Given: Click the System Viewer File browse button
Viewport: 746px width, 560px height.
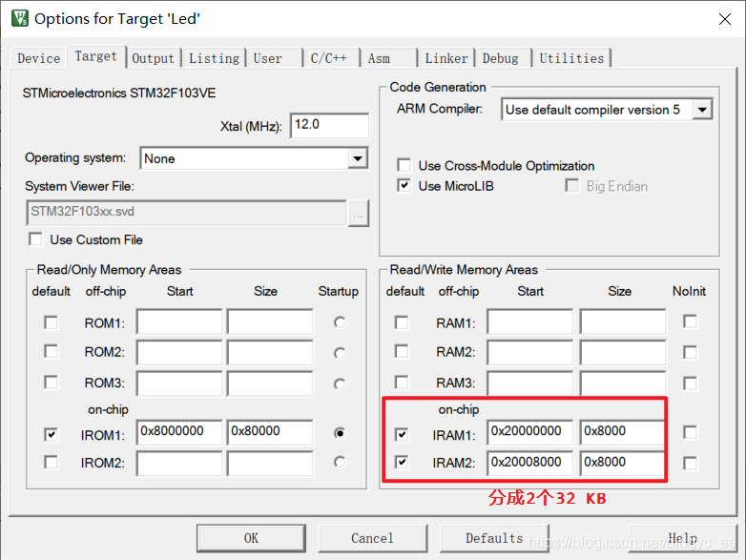Looking at the screenshot, I should (x=359, y=213).
